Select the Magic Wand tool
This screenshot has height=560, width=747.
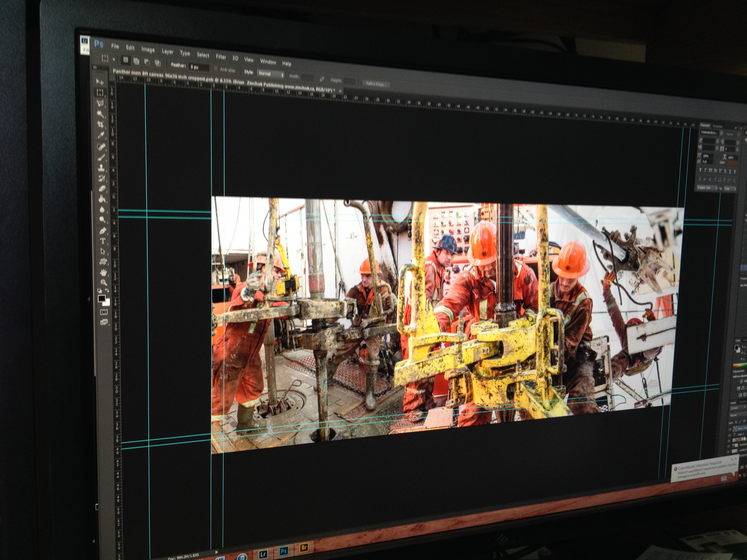100,114
